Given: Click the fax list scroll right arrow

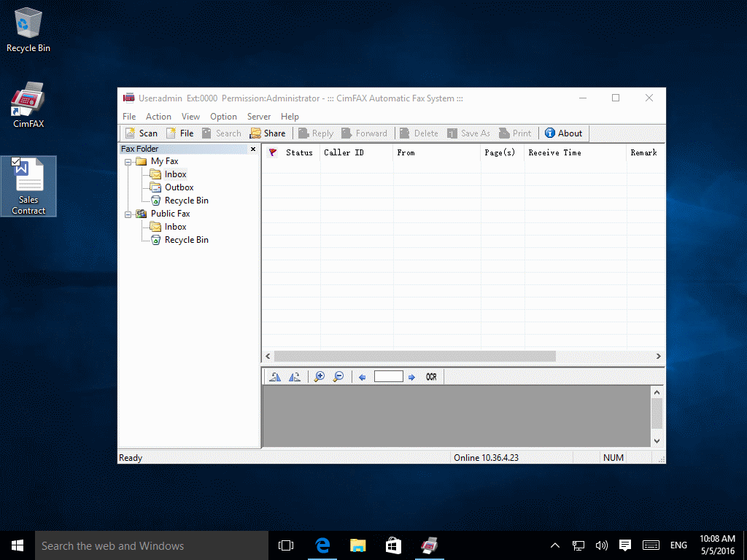Looking at the screenshot, I should point(659,356).
